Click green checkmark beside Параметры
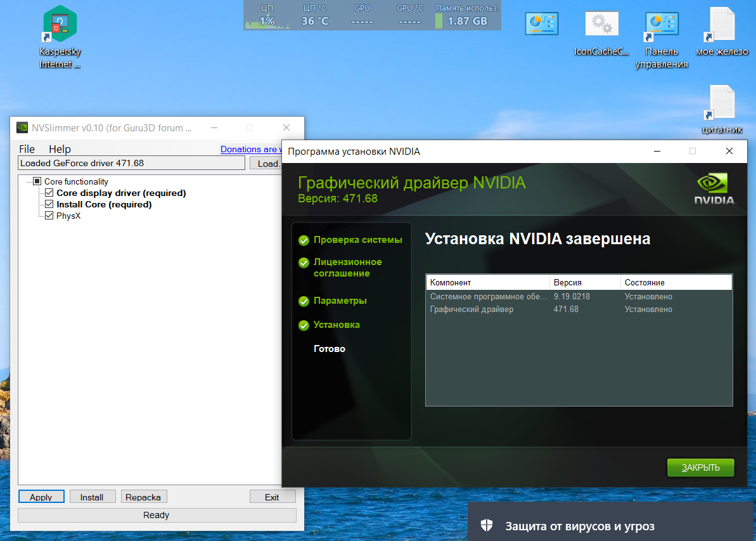 [x=304, y=301]
